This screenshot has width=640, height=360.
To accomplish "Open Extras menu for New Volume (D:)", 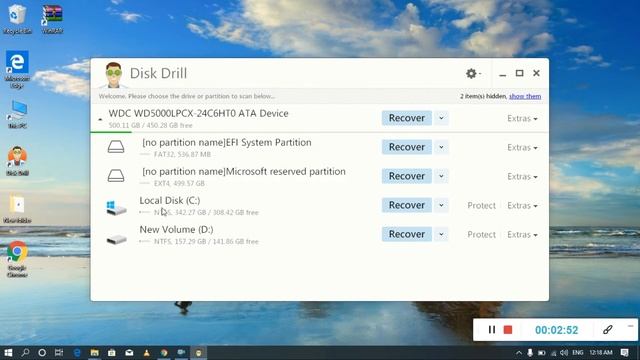I will click(x=522, y=234).
